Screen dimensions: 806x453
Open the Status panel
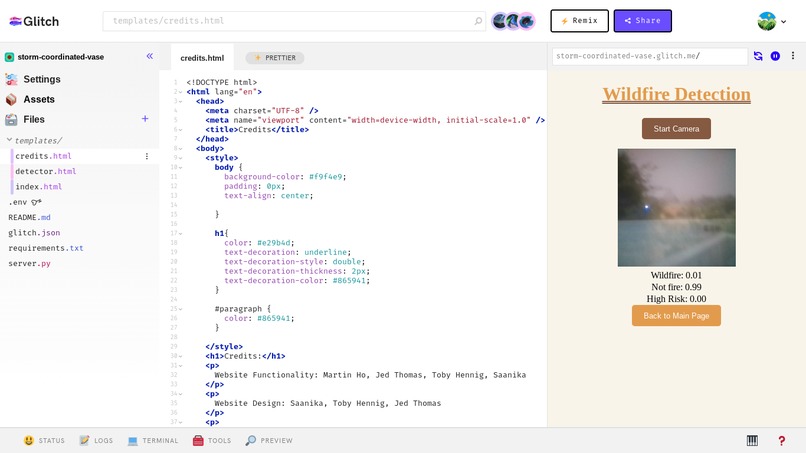(44, 441)
